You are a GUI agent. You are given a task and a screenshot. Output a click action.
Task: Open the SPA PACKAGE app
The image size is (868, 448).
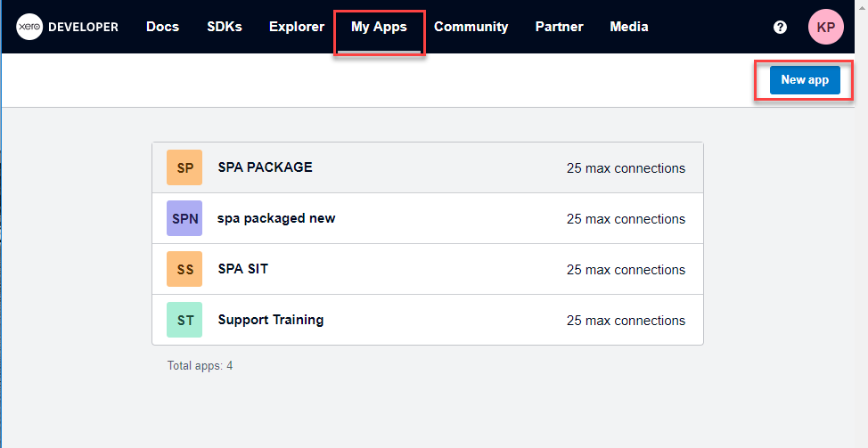(x=428, y=167)
